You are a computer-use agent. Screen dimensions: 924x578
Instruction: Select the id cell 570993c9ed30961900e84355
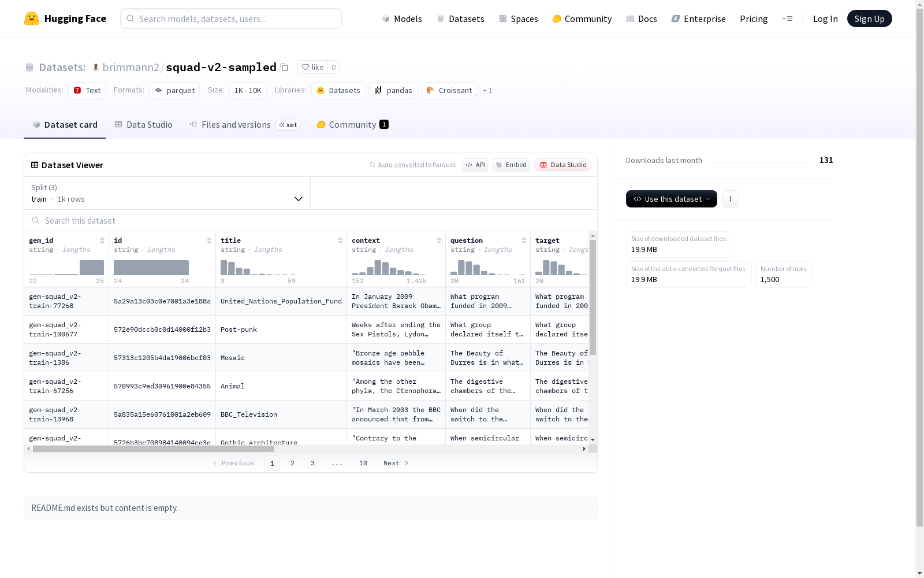tap(162, 386)
